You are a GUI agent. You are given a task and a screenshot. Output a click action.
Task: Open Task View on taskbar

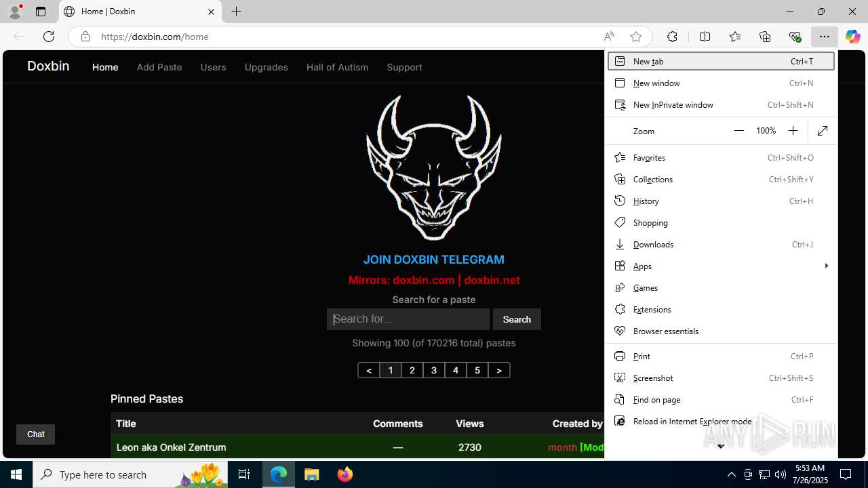[244, 474]
